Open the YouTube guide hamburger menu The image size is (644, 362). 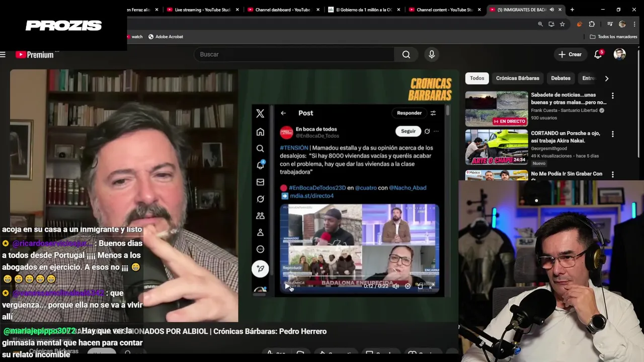(3, 54)
